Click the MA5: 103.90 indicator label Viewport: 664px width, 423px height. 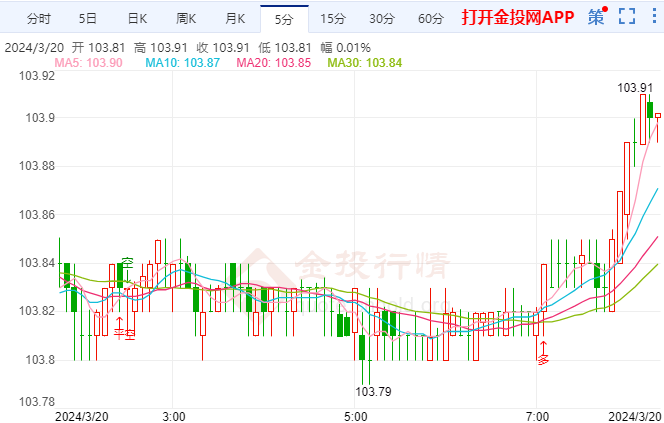pyautogui.click(x=89, y=63)
